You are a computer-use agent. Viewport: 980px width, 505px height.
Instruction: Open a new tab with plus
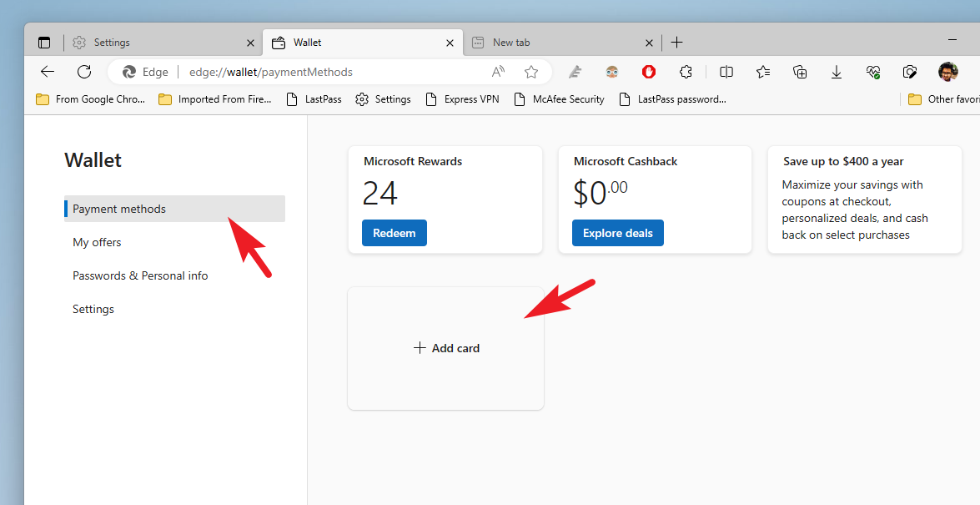coord(676,43)
